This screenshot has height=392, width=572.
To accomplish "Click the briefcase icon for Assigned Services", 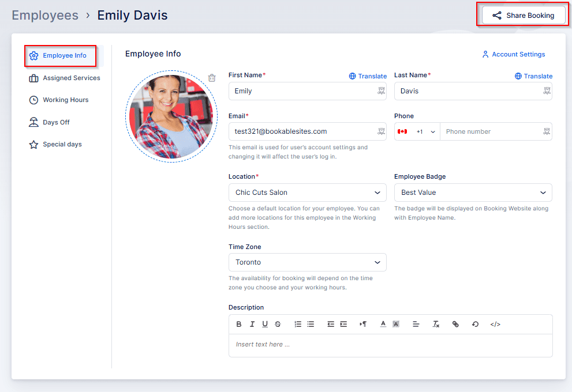I will 33,78.
